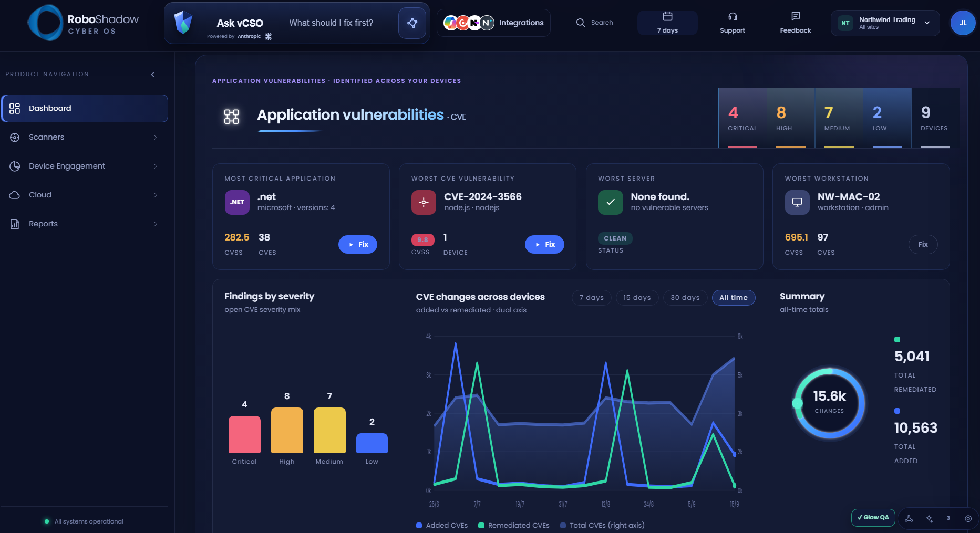Image resolution: width=980 pixels, height=533 pixels.
Task: Click the 15.6k changes donut ring
Action: tap(829, 403)
